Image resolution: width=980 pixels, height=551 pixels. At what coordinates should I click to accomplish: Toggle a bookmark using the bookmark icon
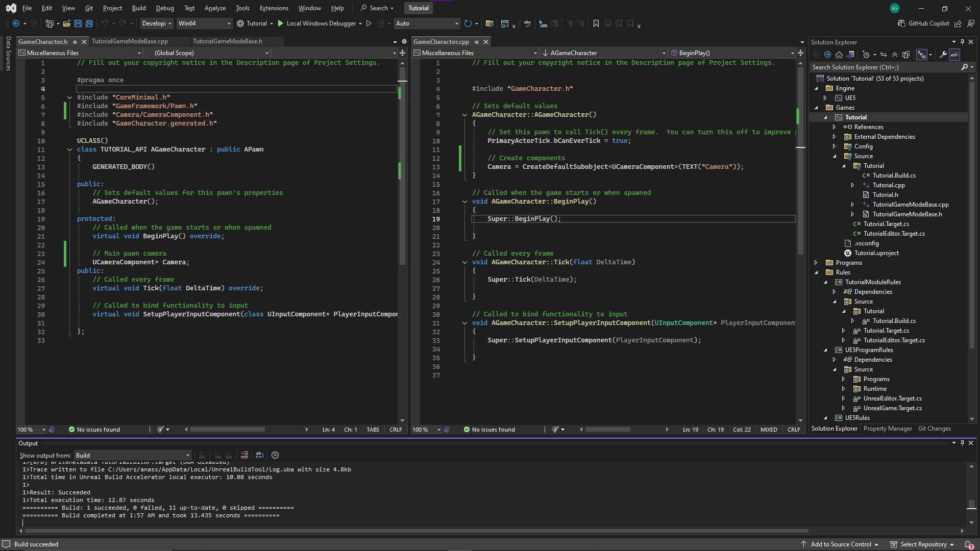596,23
